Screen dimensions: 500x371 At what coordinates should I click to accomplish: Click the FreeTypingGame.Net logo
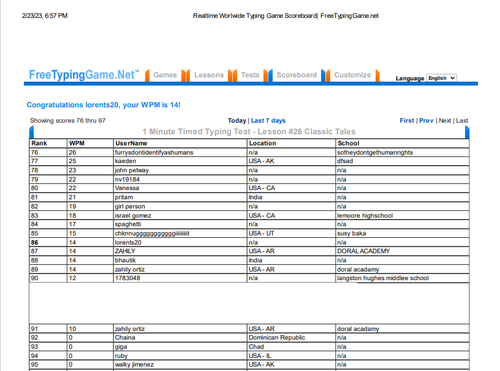pos(84,75)
